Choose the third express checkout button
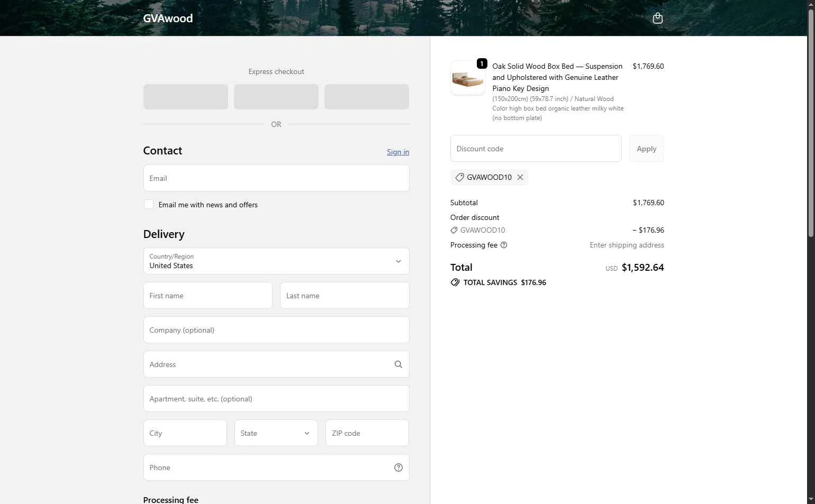Image resolution: width=815 pixels, height=504 pixels. pos(367,97)
